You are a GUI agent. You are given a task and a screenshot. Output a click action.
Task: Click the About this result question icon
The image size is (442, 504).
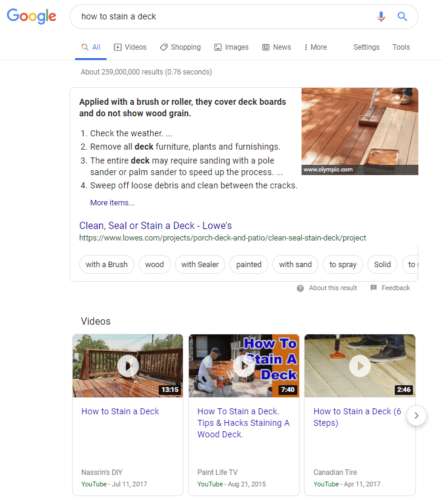[300, 288]
